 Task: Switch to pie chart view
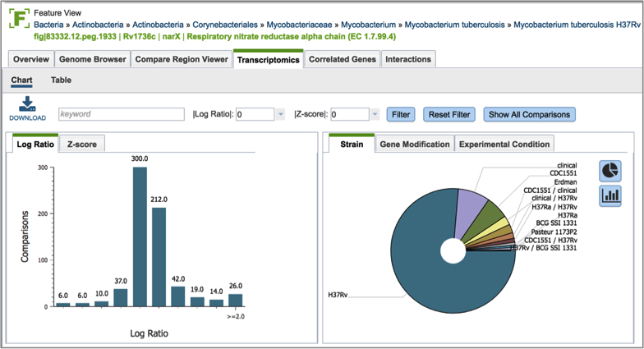click(x=609, y=171)
